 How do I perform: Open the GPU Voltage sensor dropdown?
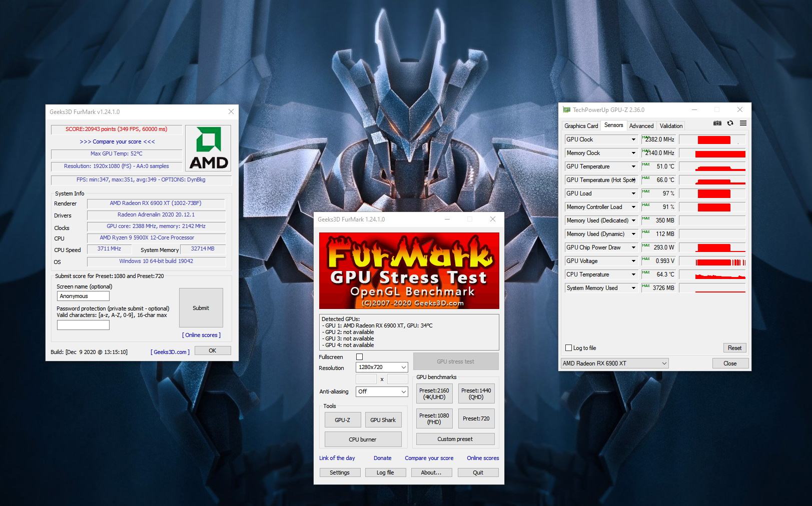click(633, 261)
